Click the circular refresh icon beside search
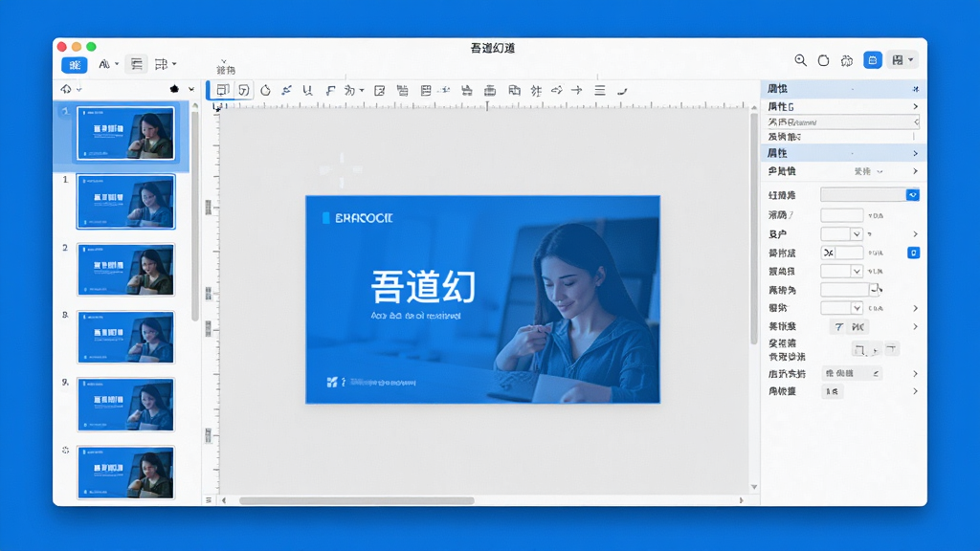This screenshot has height=551, width=980. pyautogui.click(x=824, y=60)
